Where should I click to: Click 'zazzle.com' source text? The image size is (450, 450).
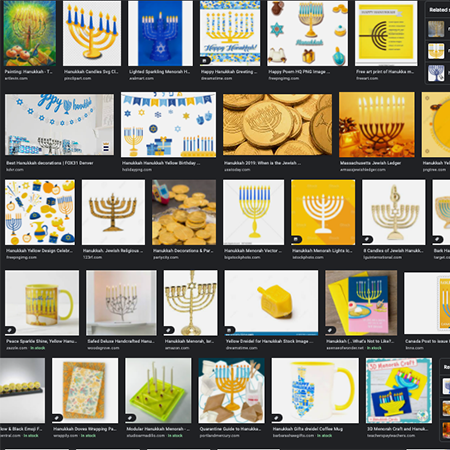(x=16, y=348)
